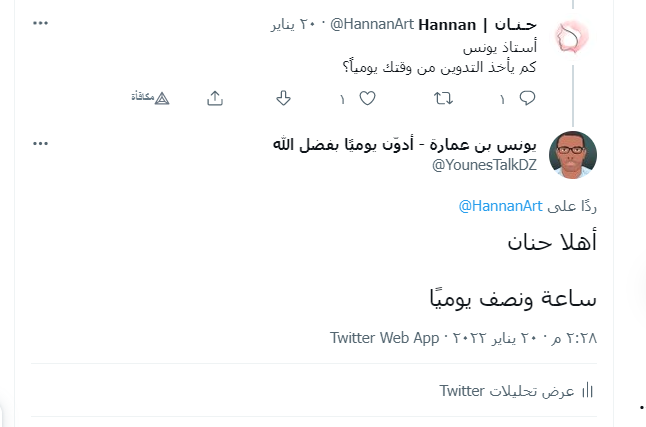Click the Twitter Web App source link
646x427 pixels.
385,338
